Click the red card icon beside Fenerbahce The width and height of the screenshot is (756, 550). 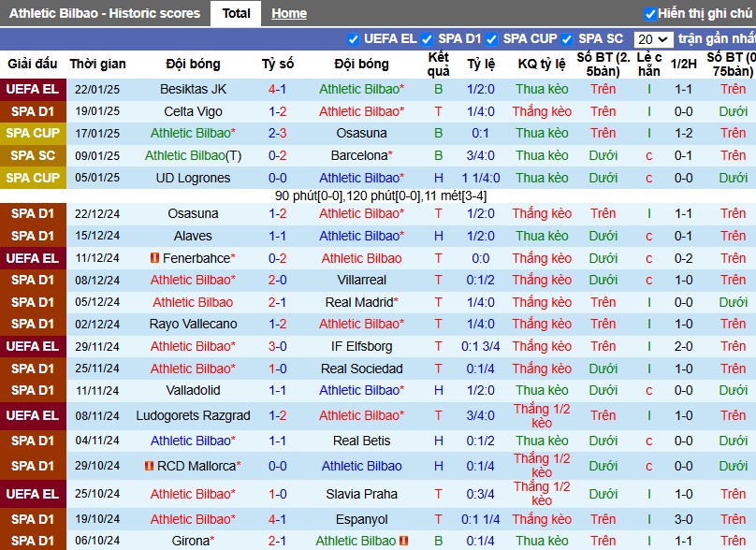[154, 258]
